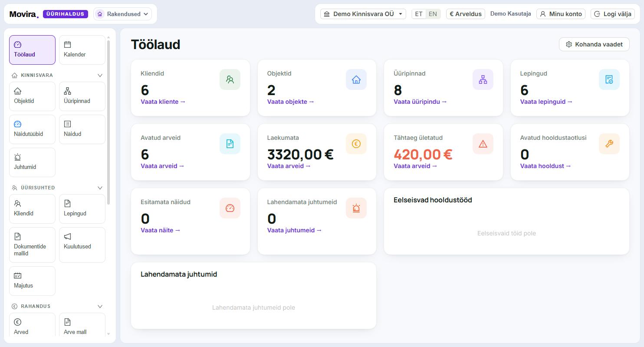Screen dimensions: 644x347
Task: Click the 3320,00 € Laekumata amount
Action: pyautogui.click(x=300, y=154)
